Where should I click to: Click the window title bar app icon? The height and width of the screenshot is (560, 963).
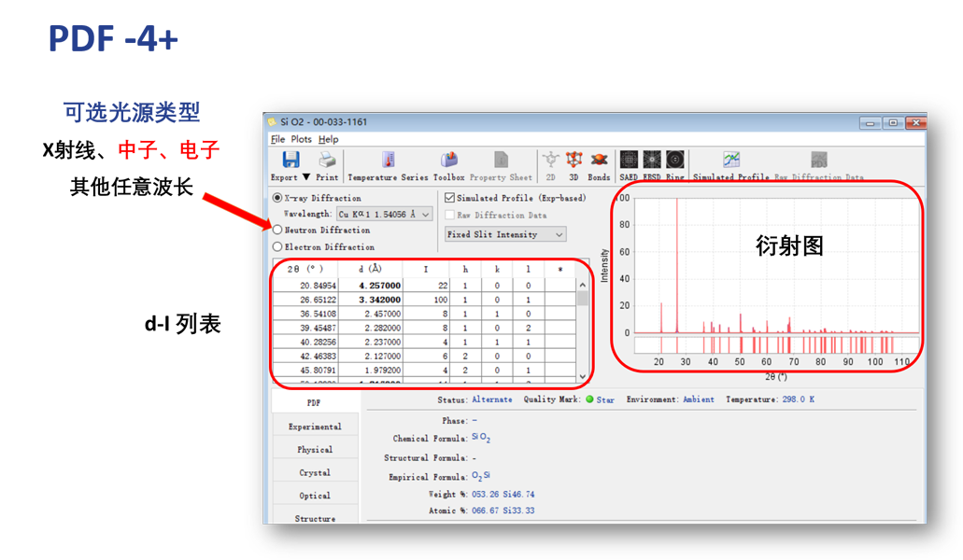click(272, 121)
